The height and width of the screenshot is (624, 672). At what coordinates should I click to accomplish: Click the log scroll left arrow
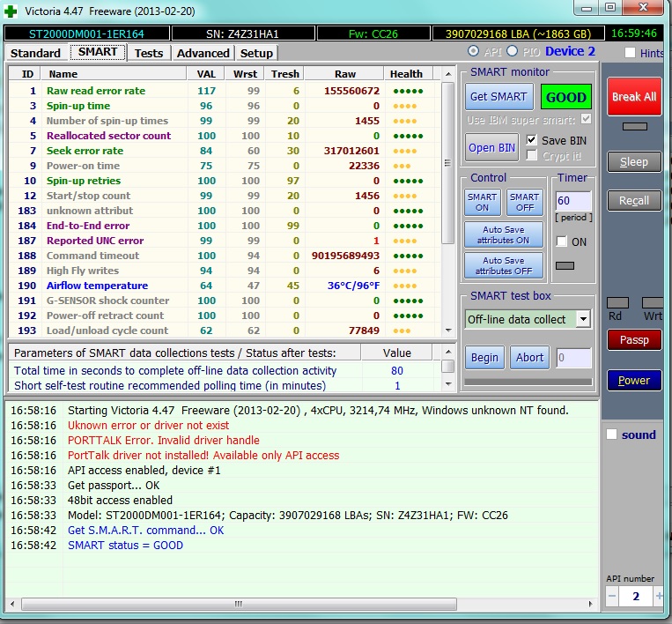pyautogui.click(x=12, y=604)
